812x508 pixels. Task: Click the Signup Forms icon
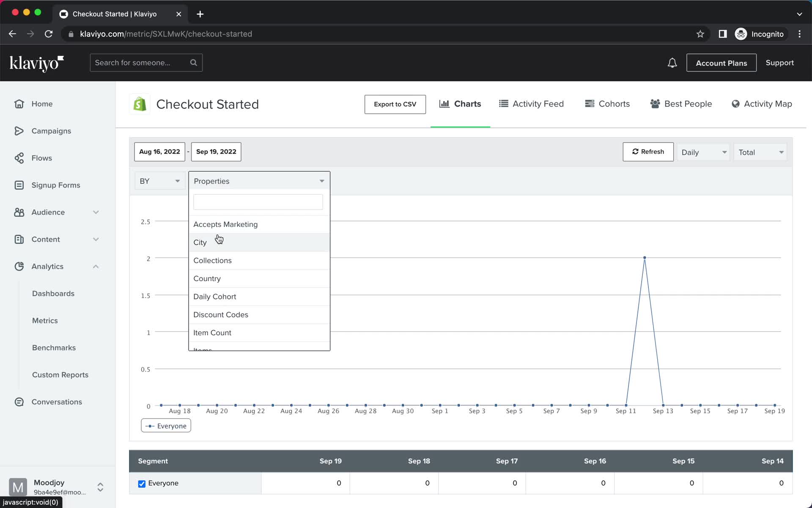coord(19,185)
